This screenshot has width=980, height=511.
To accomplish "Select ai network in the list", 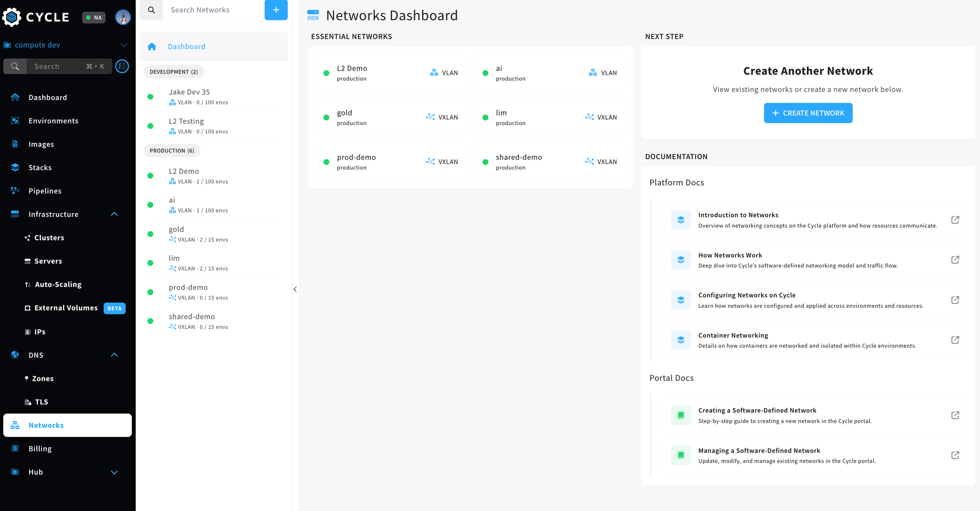I will pyautogui.click(x=214, y=205).
